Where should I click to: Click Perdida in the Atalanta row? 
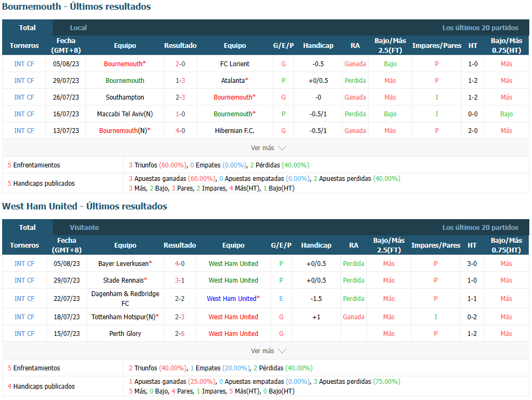click(x=355, y=80)
